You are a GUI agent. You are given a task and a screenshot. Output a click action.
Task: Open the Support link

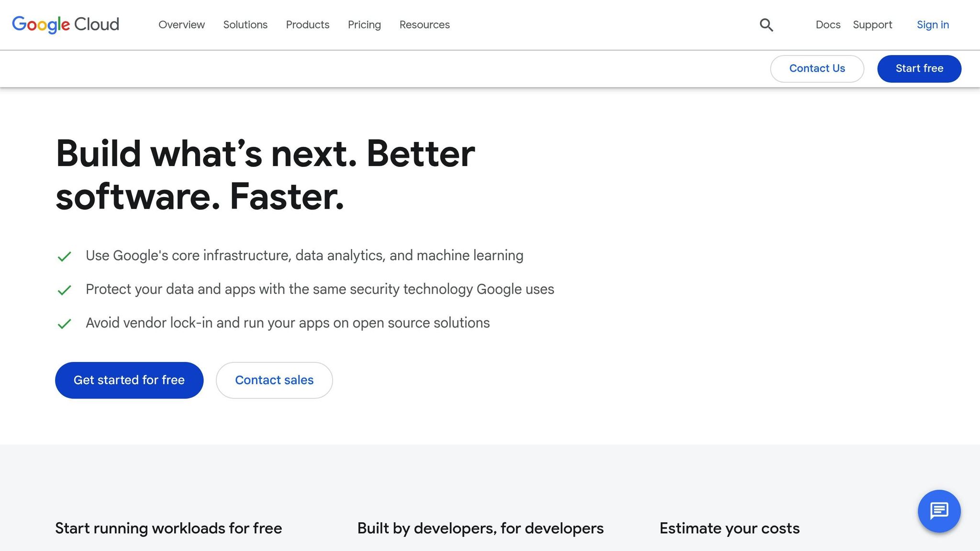click(872, 25)
